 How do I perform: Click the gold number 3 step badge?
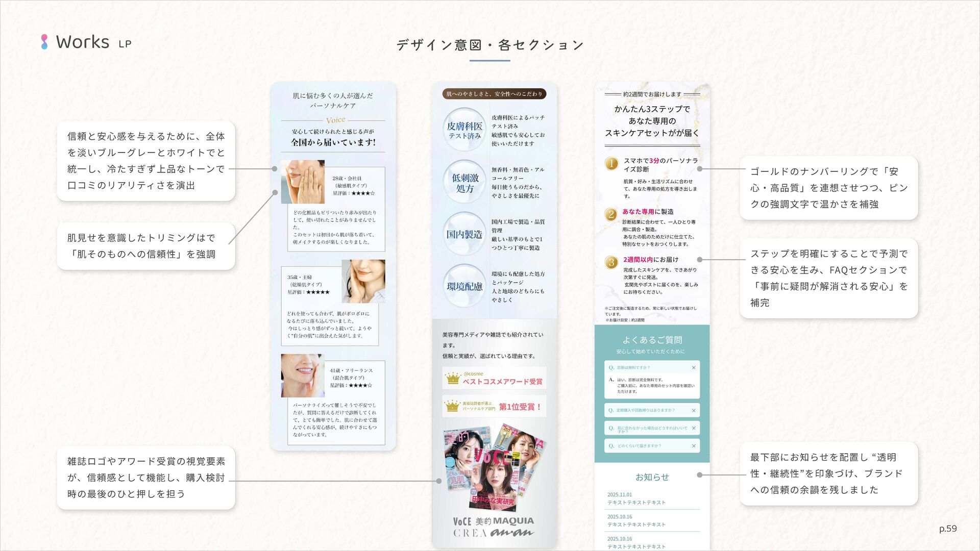click(611, 262)
